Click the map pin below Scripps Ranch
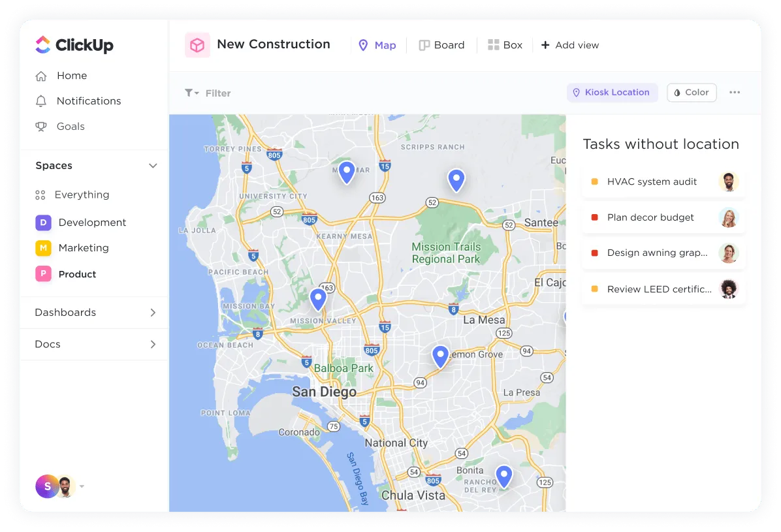Image resolution: width=781 pixels, height=532 pixels. pos(456,180)
